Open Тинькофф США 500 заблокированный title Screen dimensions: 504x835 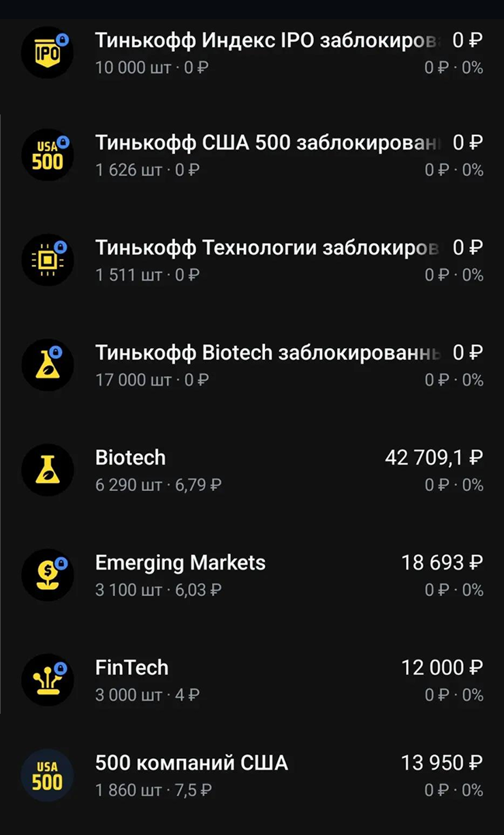pos(268,143)
